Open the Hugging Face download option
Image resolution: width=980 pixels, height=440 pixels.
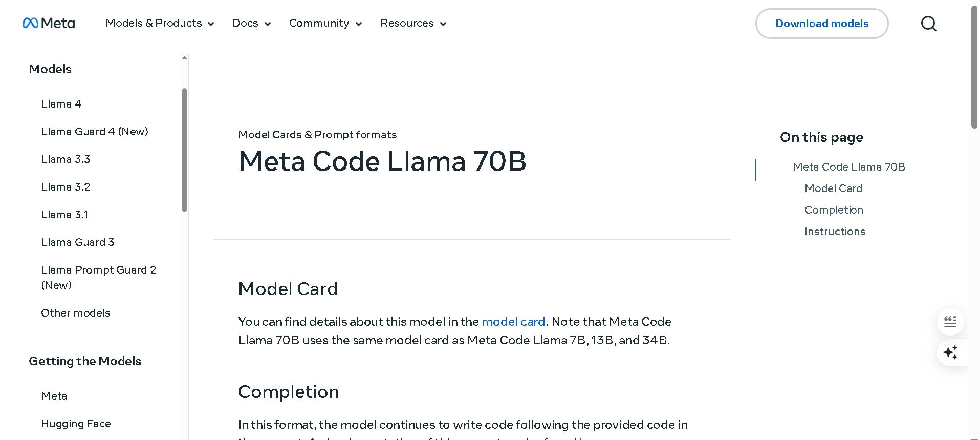(x=76, y=423)
